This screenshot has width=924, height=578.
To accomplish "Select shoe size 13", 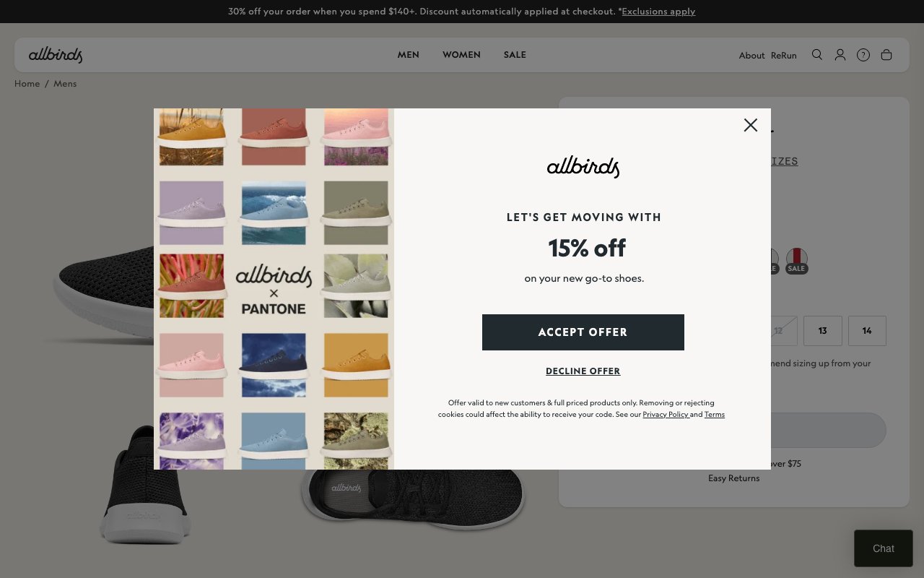I will coord(823,331).
